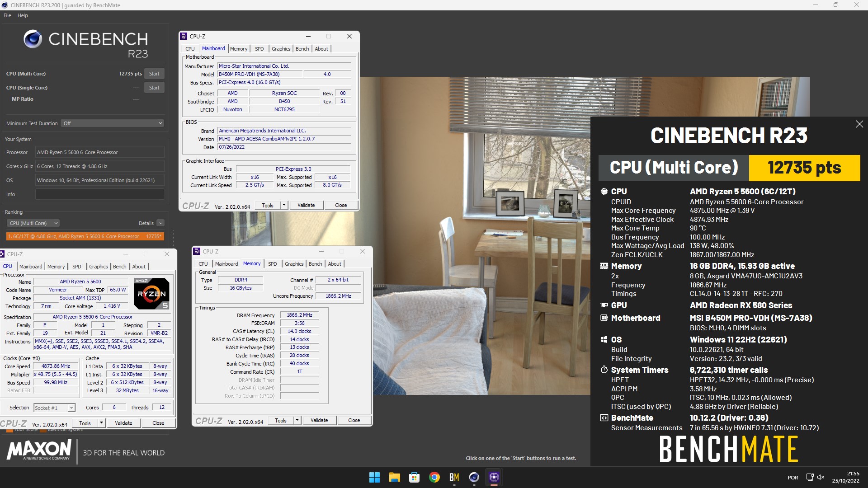This screenshot has width=868, height=488.
Task: Click the CPU-Z Memory window title icon
Action: tap(197, 251)
